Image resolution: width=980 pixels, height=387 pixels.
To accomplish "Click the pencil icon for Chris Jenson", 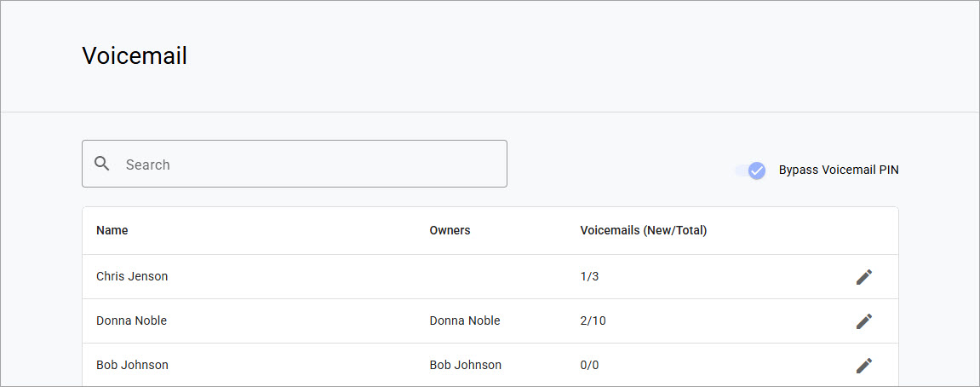I will tap(864, 277).
